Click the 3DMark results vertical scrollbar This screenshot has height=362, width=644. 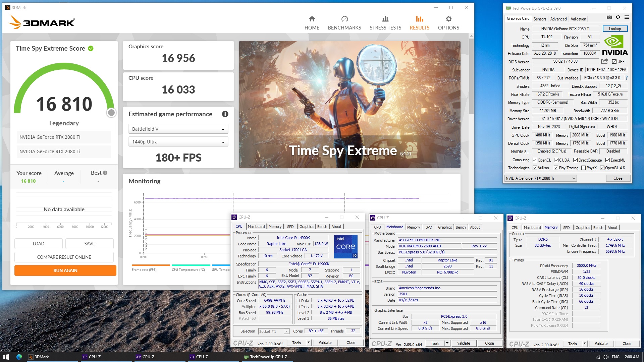click(x=471, y=76)
